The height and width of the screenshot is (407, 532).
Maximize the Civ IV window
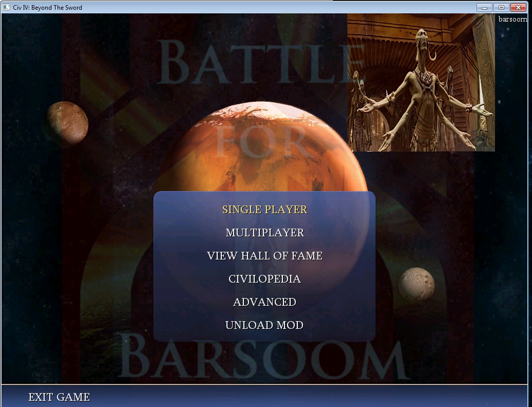tap(501, 7)
